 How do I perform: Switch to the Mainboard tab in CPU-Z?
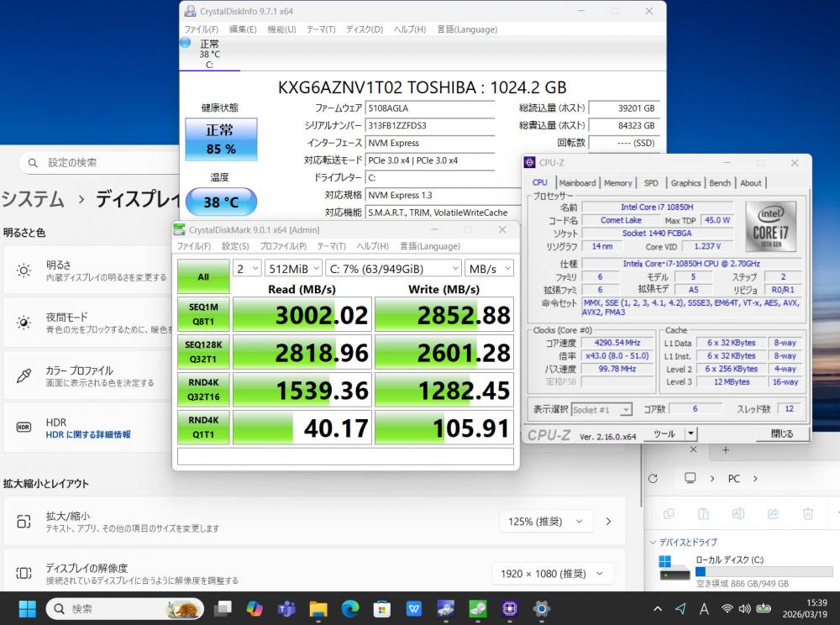coord(577,183)
